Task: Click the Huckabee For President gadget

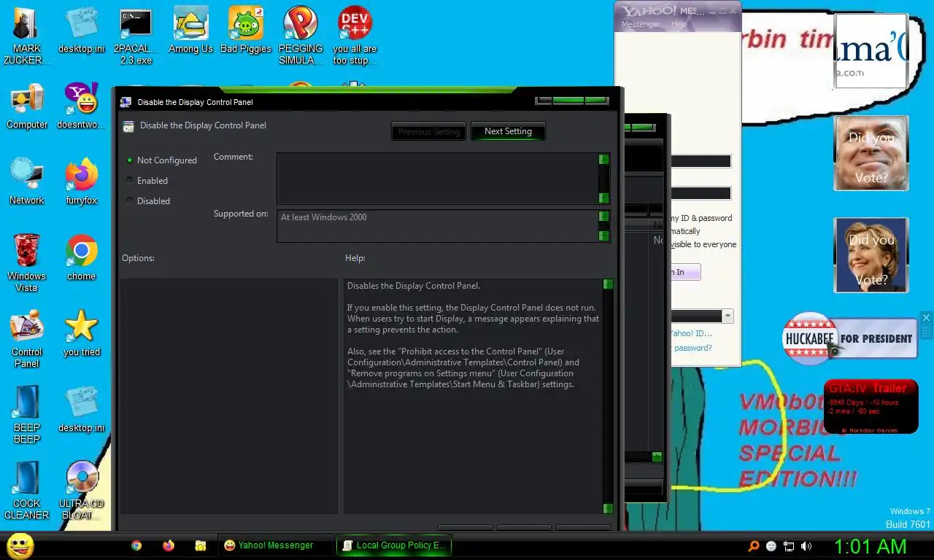Action: point(850,338)
